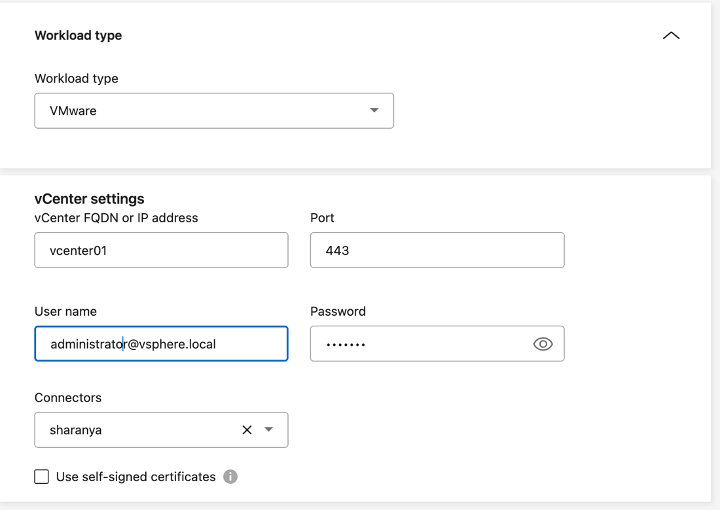Click the 'User name' field label
The height and width of the screenshot is (510, 720).
coord(65,311)
